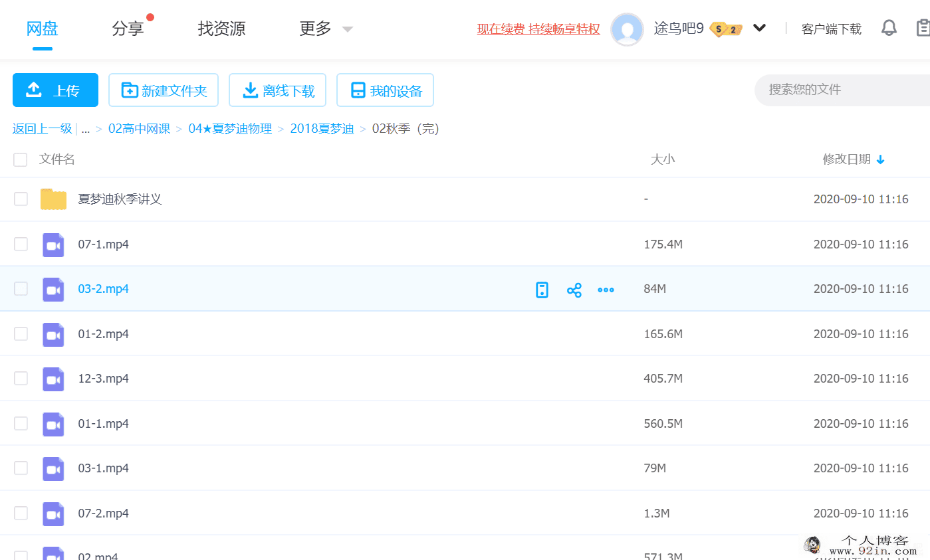This screenshot has height=560, width=930.
Task: Open the account dropdown chevron
Action: (759, 28)
